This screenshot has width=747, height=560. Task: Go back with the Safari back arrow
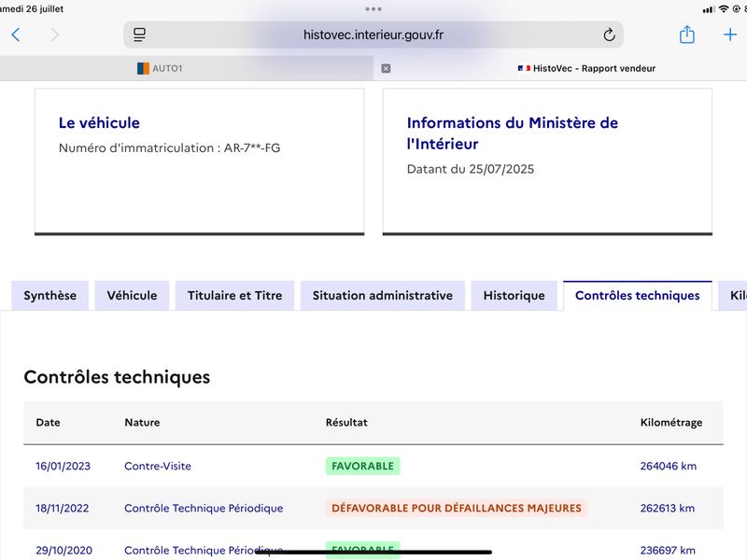coord(16,35)
